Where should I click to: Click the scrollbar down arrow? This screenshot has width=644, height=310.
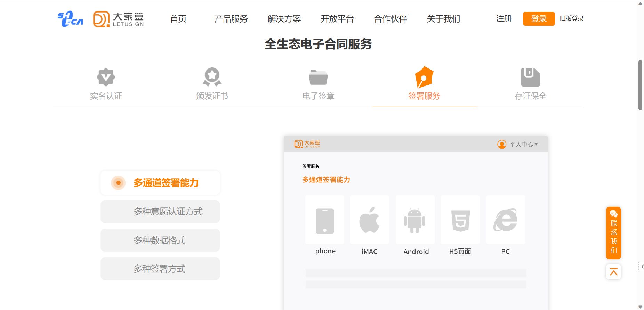[641, 307]
